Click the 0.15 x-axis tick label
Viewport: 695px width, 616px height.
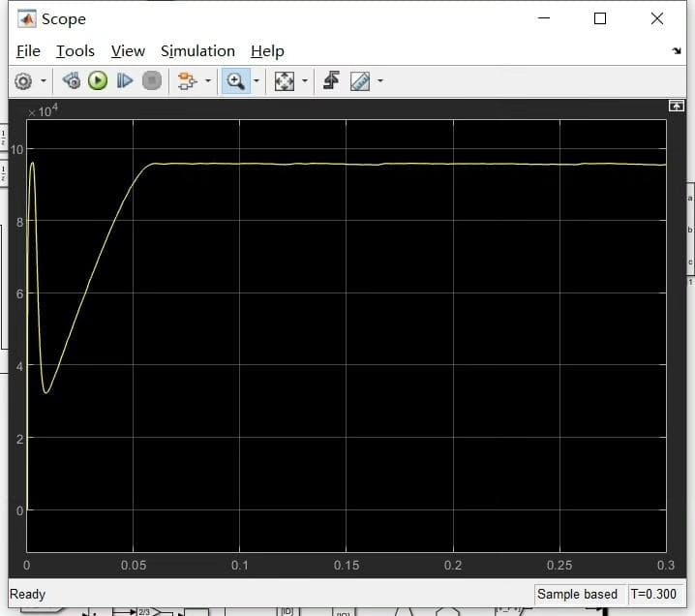(347, 566)
